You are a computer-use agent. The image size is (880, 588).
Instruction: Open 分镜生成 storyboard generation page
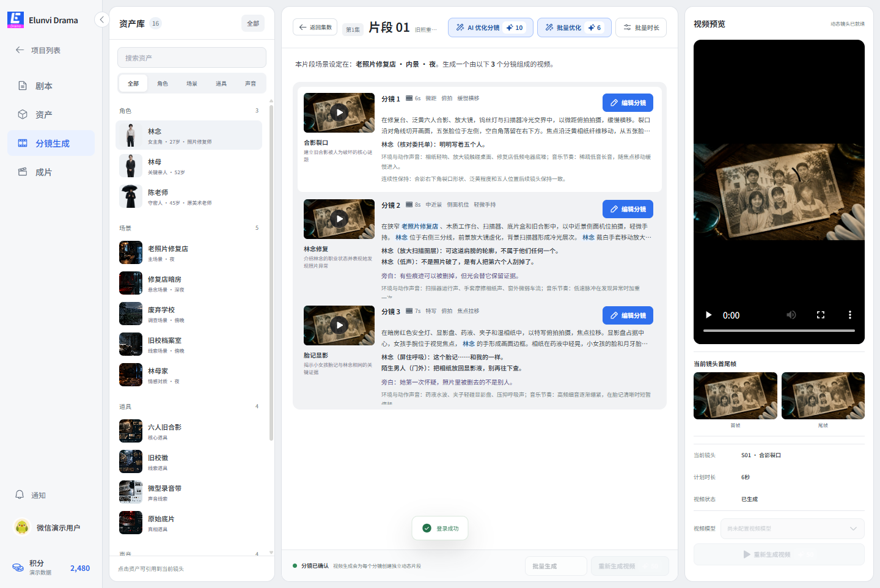click(x=51, y=143)
